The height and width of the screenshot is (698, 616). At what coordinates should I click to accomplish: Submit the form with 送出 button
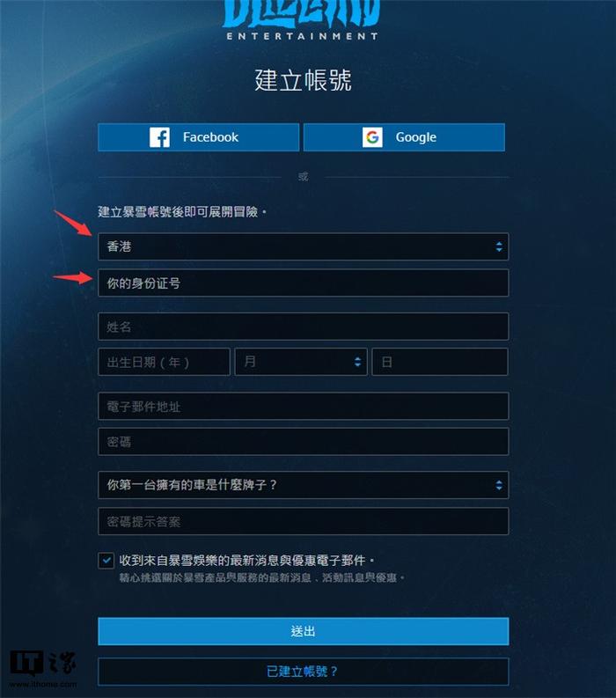(303, 631)
